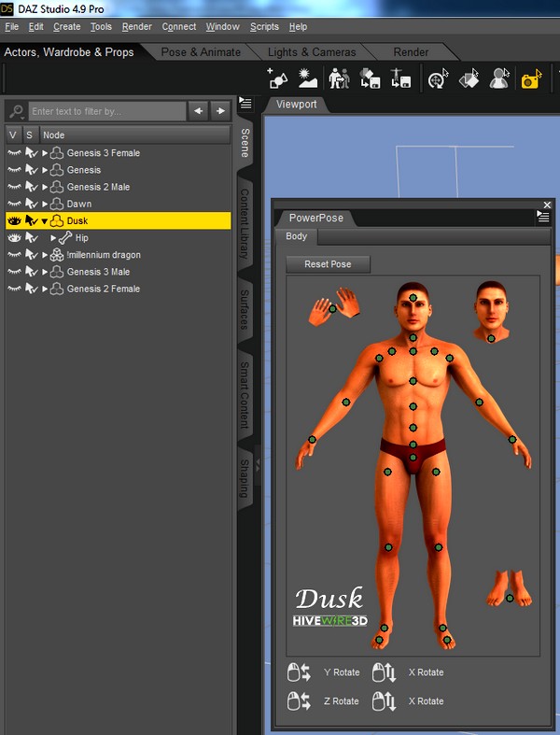This screenshot has width=560, height=735.
Task: Open the Scripts menu
Action: (264, 27)
